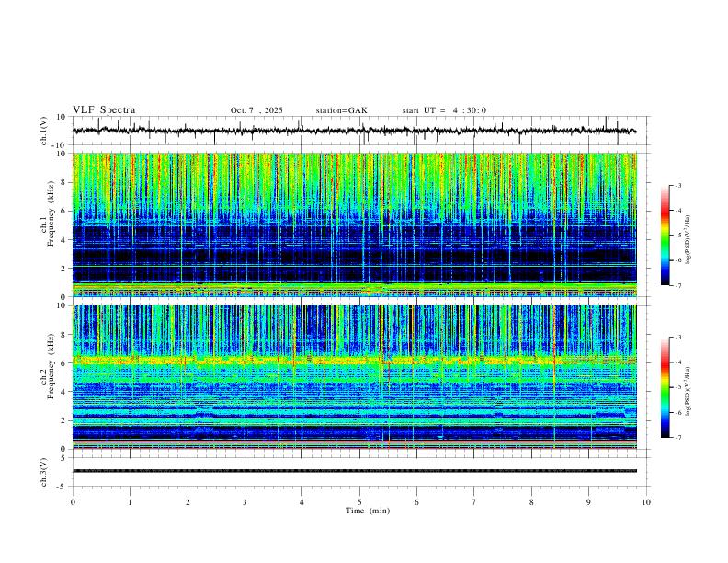Click the time axis tick label '5'
This screenshot has height=563, width=728.
[359, 502]
